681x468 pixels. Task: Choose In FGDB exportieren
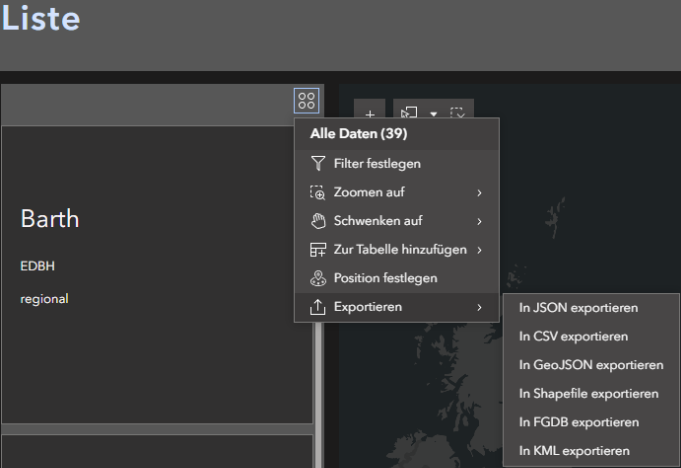point(591,422)
